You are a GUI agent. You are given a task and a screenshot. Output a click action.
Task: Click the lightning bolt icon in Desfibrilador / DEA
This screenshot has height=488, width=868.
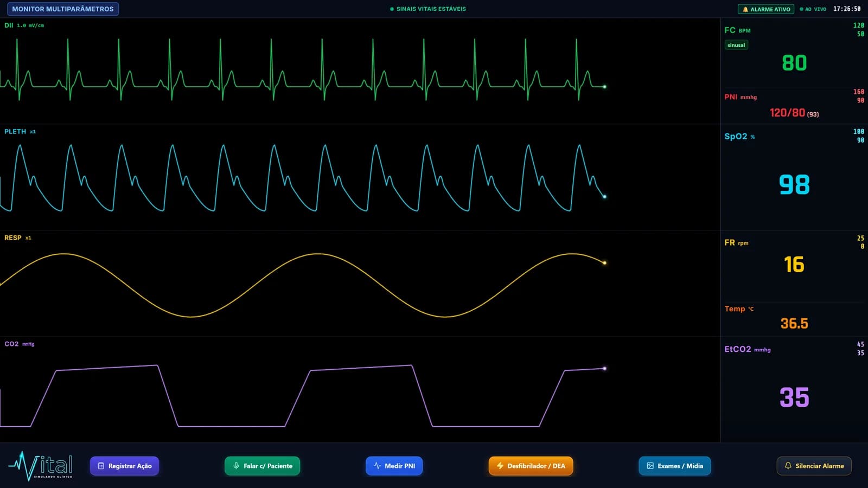500,466
